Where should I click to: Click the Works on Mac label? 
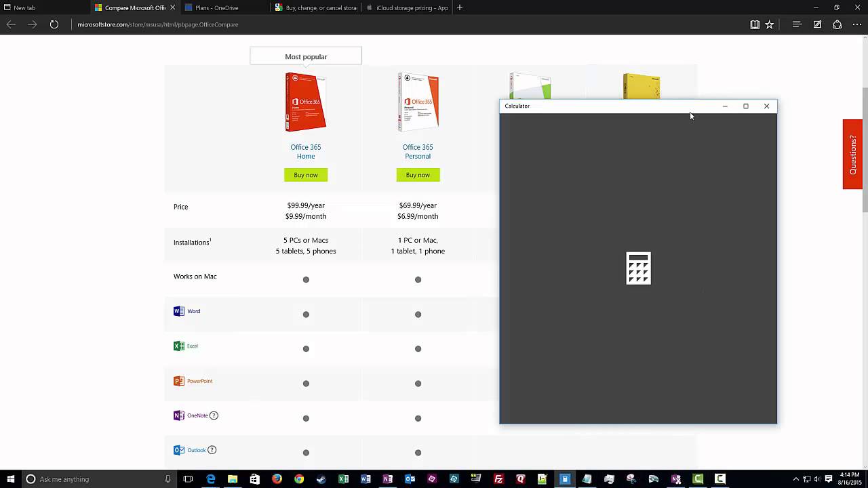pyautogui.click(x=195, y=277)
